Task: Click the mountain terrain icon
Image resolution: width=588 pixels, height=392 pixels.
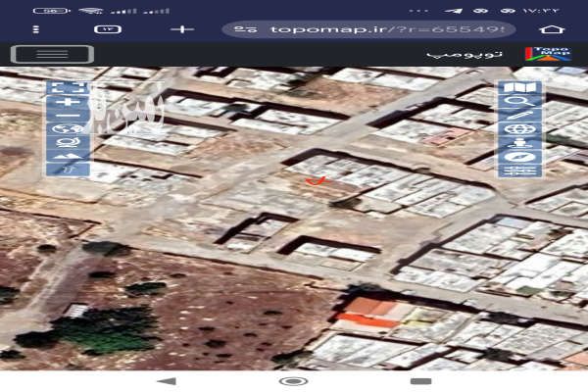Action: (68, 156)
